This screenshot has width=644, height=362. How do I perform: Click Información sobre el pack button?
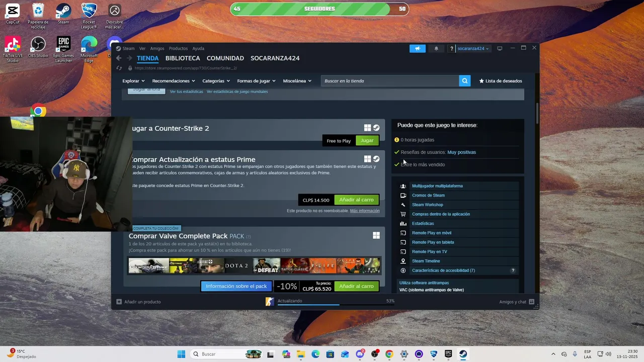pyautogui.click(x=236, y=286)
